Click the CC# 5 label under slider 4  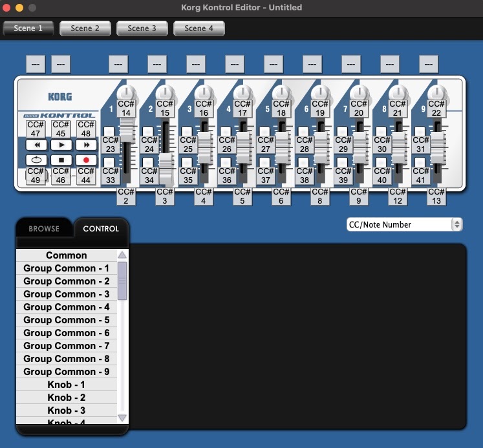coord(242,196)
